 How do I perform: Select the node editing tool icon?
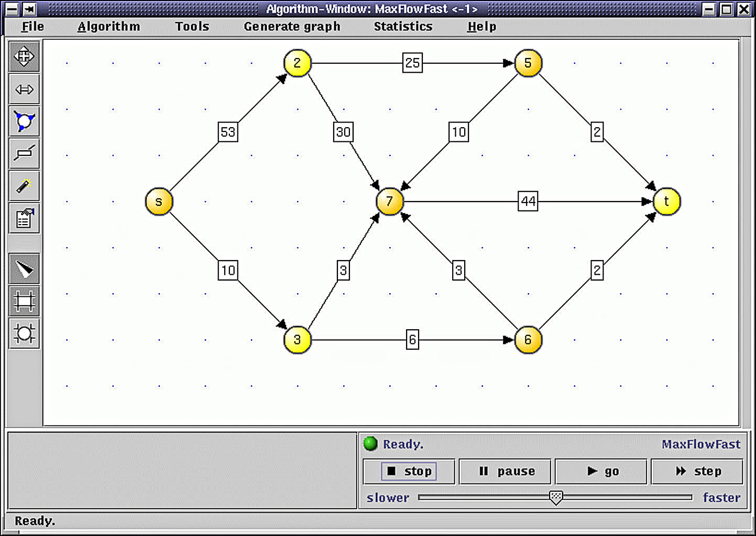[x=24, y=121]
